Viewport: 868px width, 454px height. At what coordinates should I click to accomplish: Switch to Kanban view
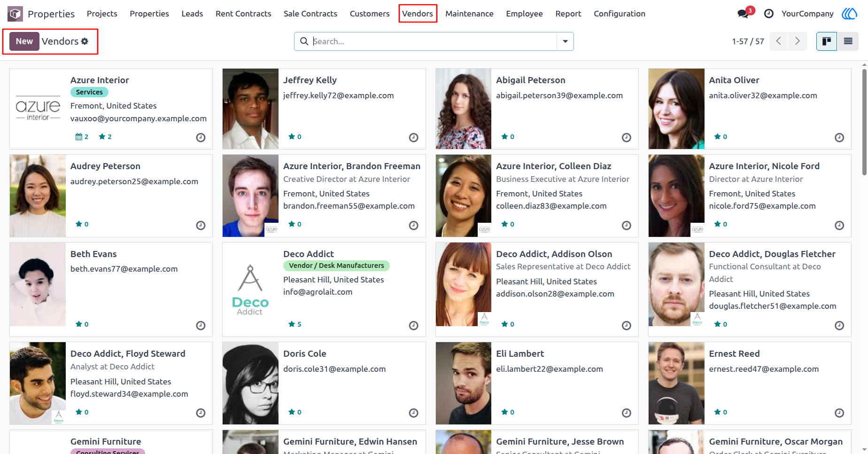(827, 41)
